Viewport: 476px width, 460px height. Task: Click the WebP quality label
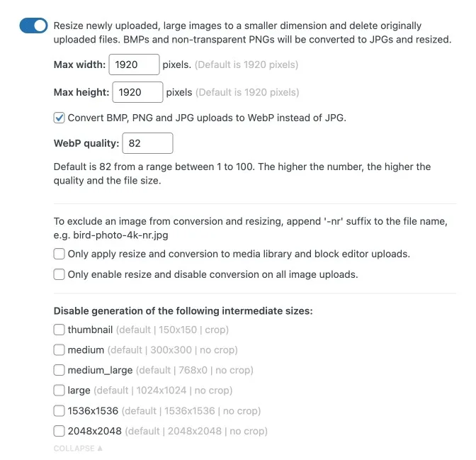click(x=86, y=143)
